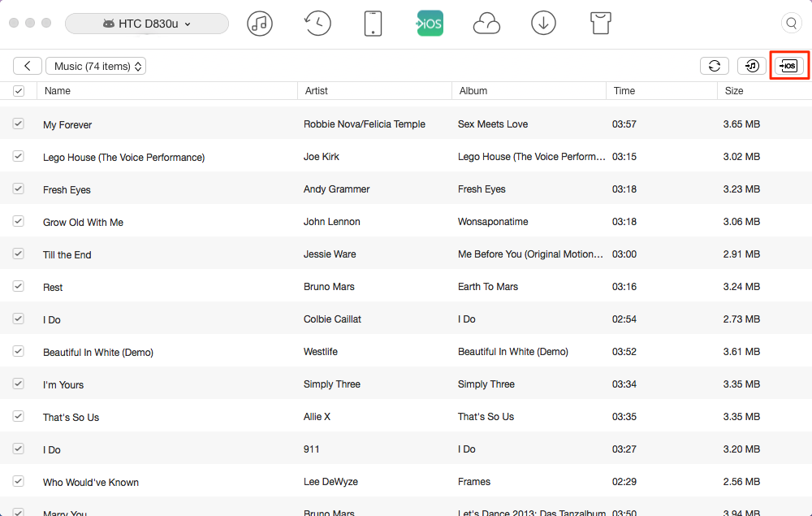Select the song title I'm Yours

click(63, 385)
